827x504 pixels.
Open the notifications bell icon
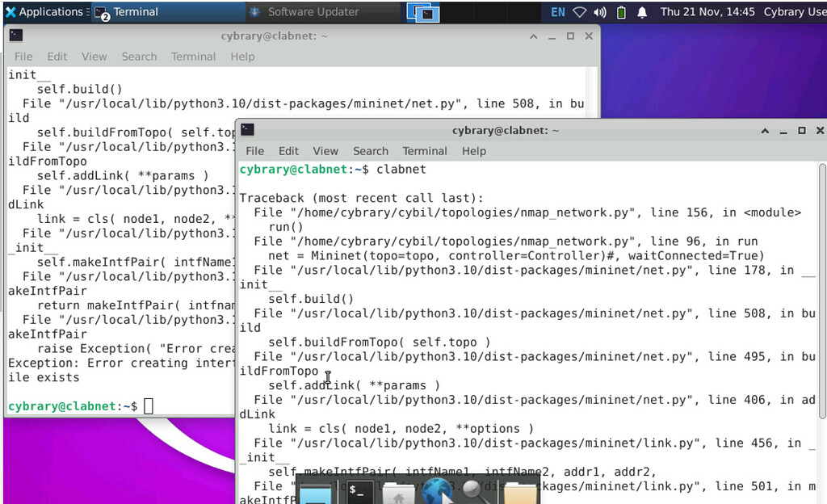(642, 12)
